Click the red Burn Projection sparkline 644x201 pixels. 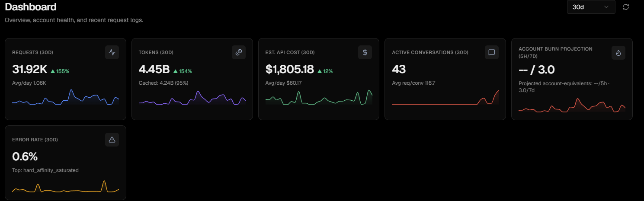click(x=572, y=105)
